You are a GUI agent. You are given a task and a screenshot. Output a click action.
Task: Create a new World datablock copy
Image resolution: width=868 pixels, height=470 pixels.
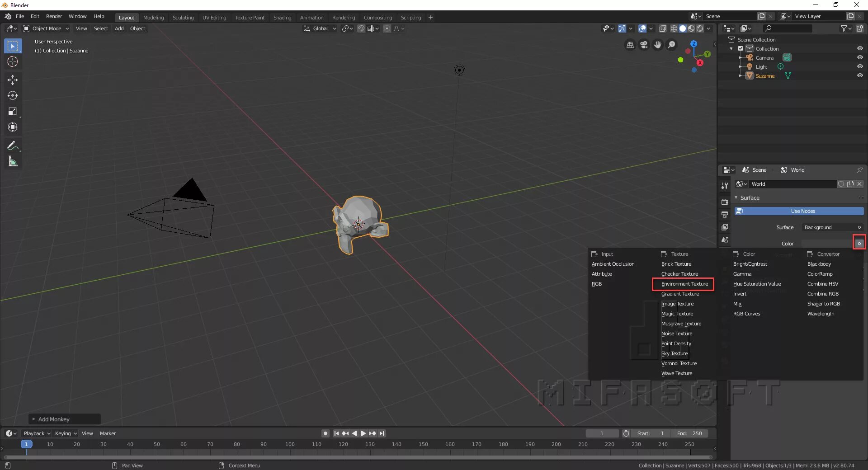[x=850, y=184]
